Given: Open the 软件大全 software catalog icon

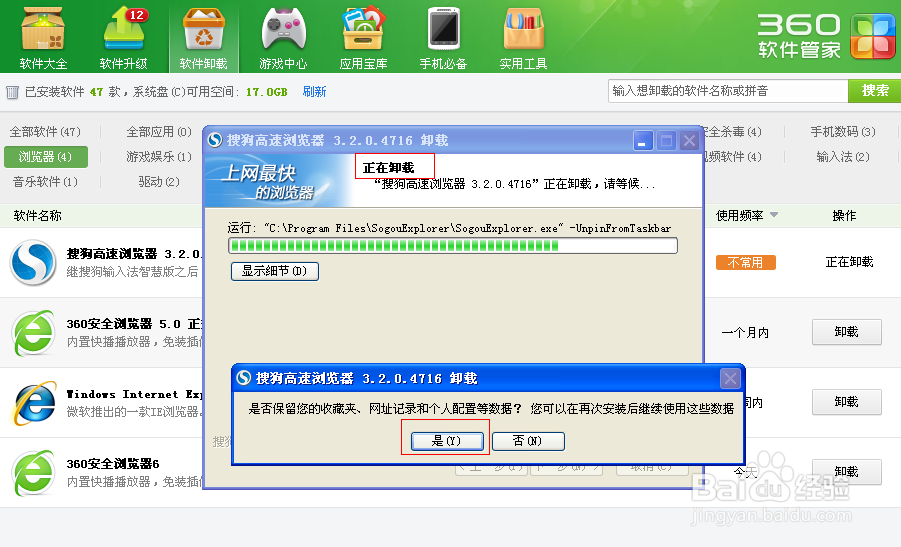Looking at the screenshot, I should [x=43, y=37].
